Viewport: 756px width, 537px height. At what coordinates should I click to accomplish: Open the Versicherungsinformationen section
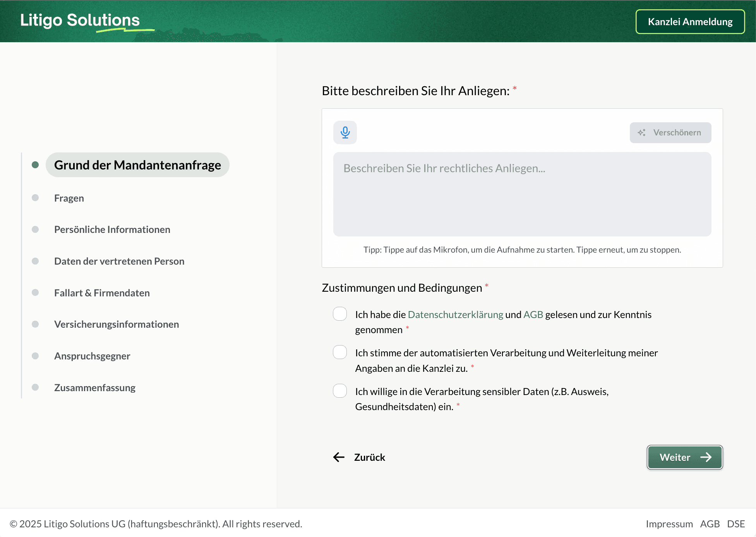tap(117, 324)
